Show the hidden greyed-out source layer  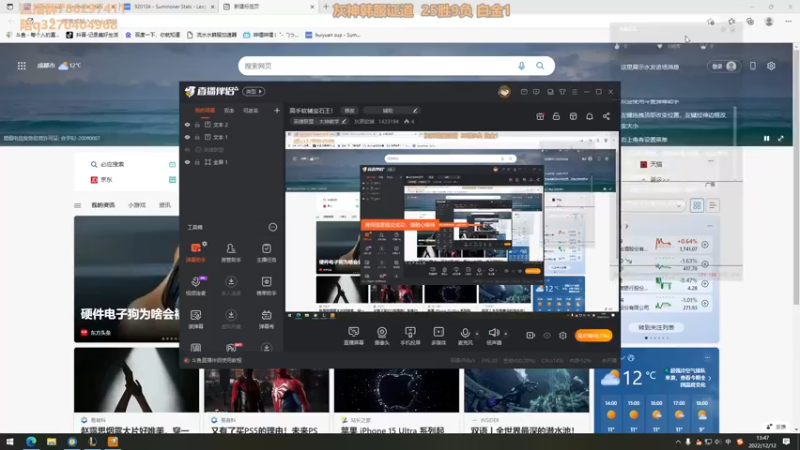pos(187,150)
